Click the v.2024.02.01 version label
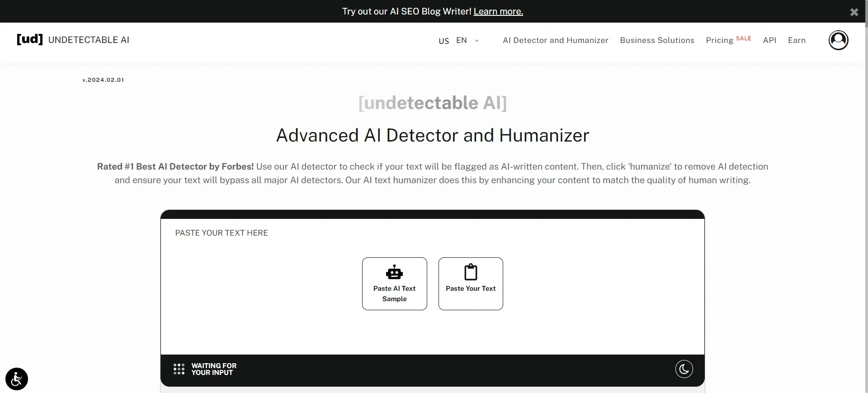This screenshot has width=868, height=393. (x=103, y=80)
